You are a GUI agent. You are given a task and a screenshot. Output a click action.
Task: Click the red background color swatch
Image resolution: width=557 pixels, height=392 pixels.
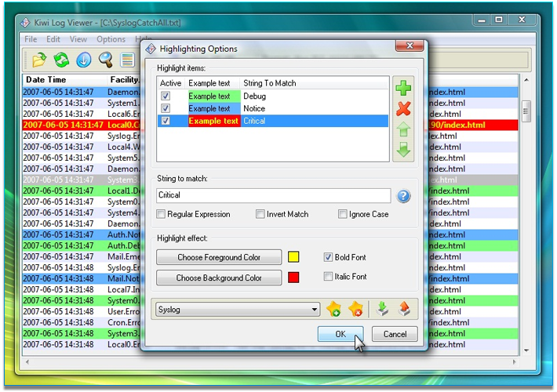[x=293, y=278]
